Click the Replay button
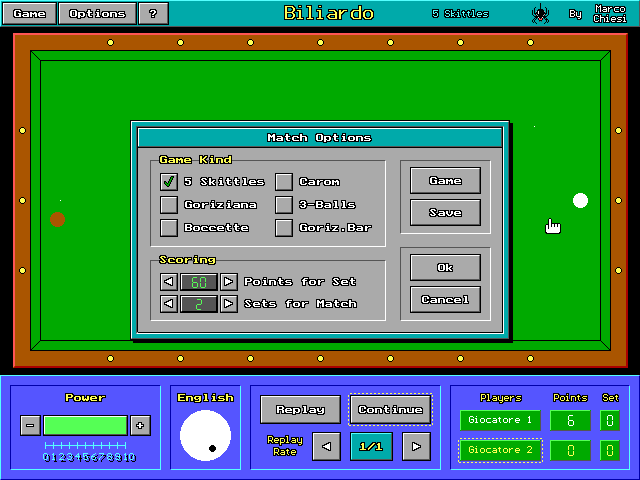Image resolution: width=640 pixels, height=480 pixels. pyautogui.click(x=300, y=409)
